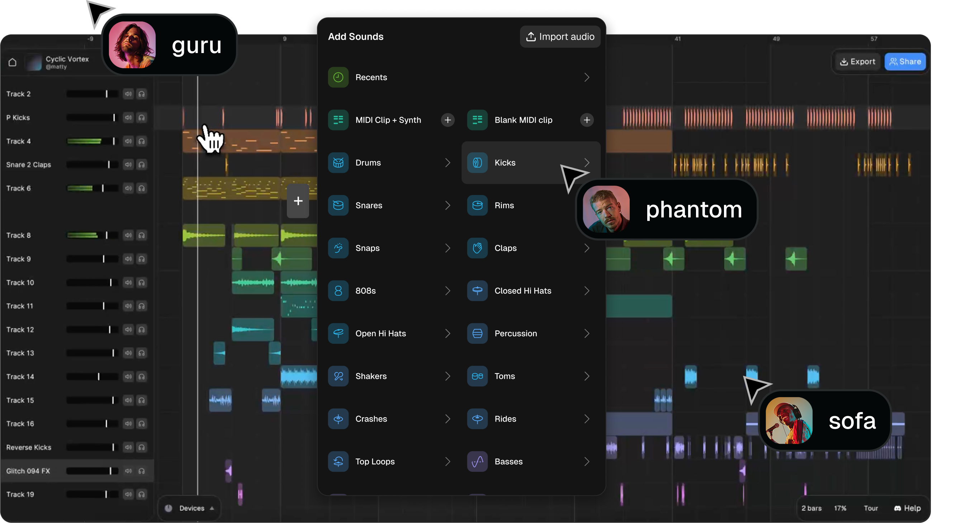Expand the Closed Hi Hats chevron
This screenshot has width=980, height=523.
click(x=586, y=291)
